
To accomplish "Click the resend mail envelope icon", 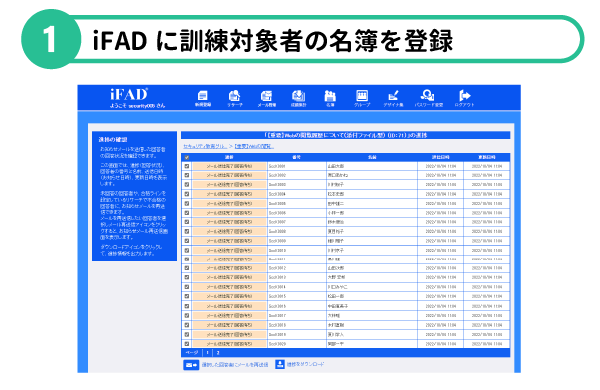I will (191, 365).
